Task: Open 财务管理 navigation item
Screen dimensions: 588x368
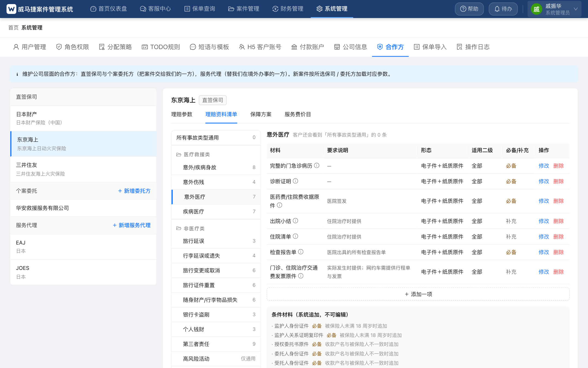Action: point(288,9)
